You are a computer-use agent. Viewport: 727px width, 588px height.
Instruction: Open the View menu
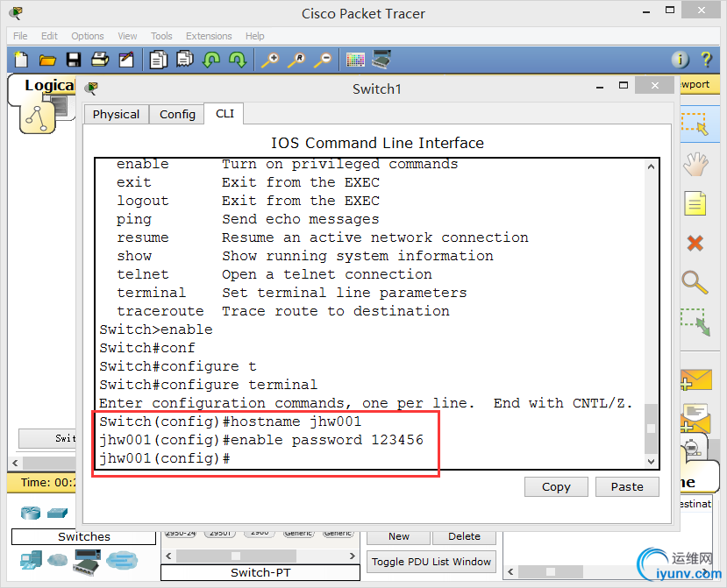(x=127, y=36)
